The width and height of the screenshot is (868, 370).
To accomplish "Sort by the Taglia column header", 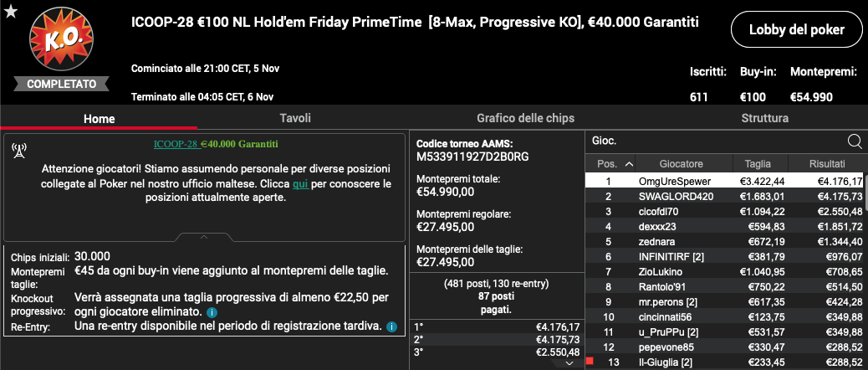I will [758, 164].
